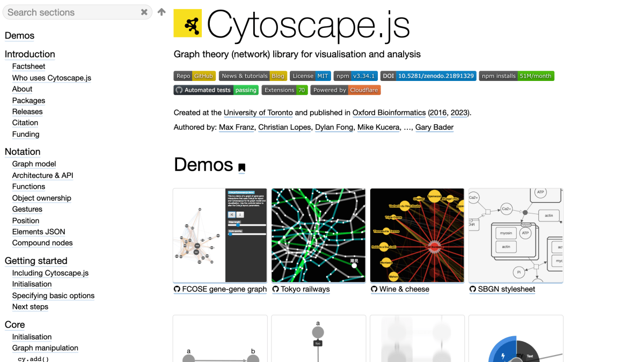Open Citation in the sidebar
The height and width of the screenshot is (362, 644).
point(25,123)
